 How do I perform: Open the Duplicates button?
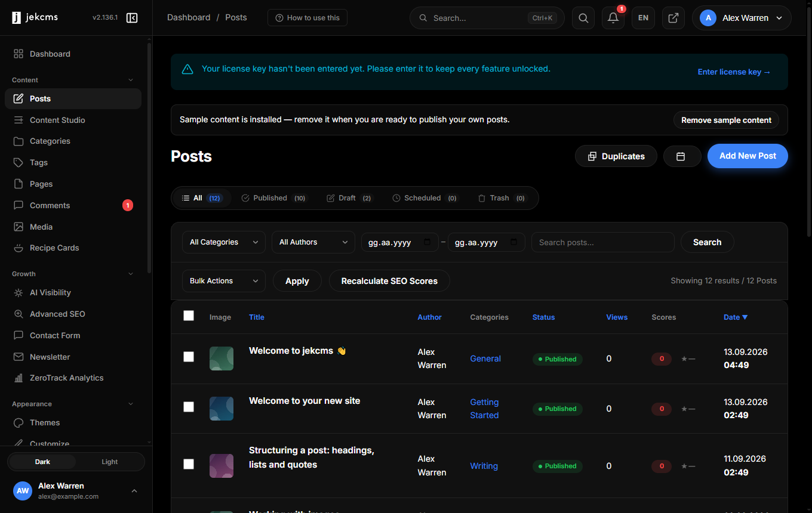click(x=616, y=156)
